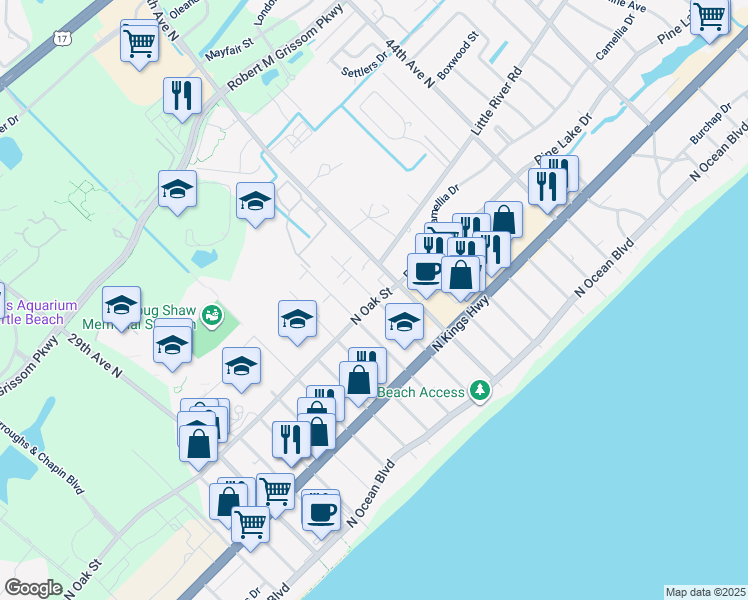Select the school marker nearest the Grissom Pkwy restaurant marker

(177, 192)
